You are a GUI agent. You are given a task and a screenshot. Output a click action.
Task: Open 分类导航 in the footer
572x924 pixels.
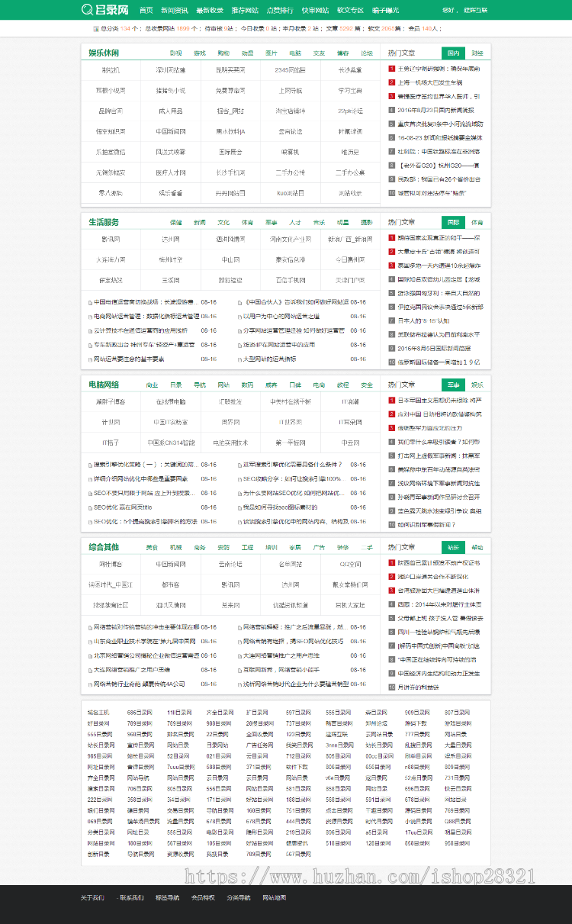tap(239, 897)
